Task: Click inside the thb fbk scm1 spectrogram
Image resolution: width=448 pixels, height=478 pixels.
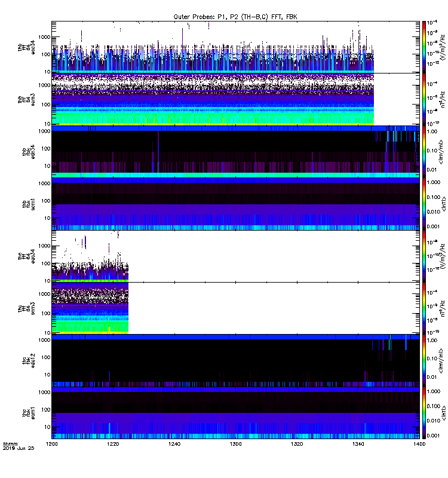Action: [x=235, y=204]
